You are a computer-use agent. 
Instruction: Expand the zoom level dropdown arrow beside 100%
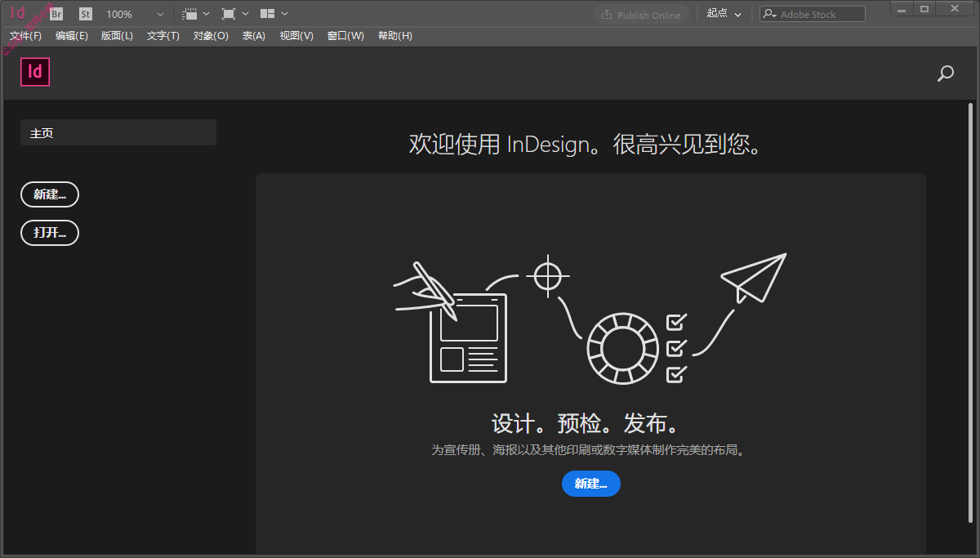pyautogui.click(x=160, y=14)
